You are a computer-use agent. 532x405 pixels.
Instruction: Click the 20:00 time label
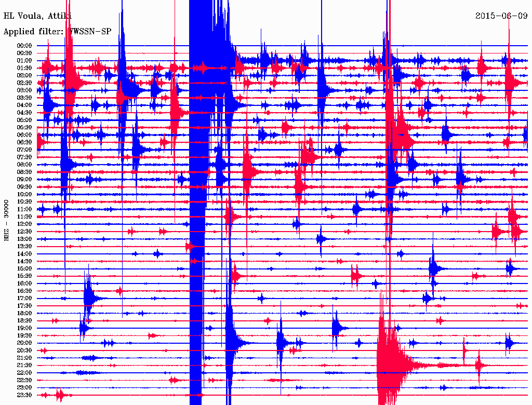[24, 343]
